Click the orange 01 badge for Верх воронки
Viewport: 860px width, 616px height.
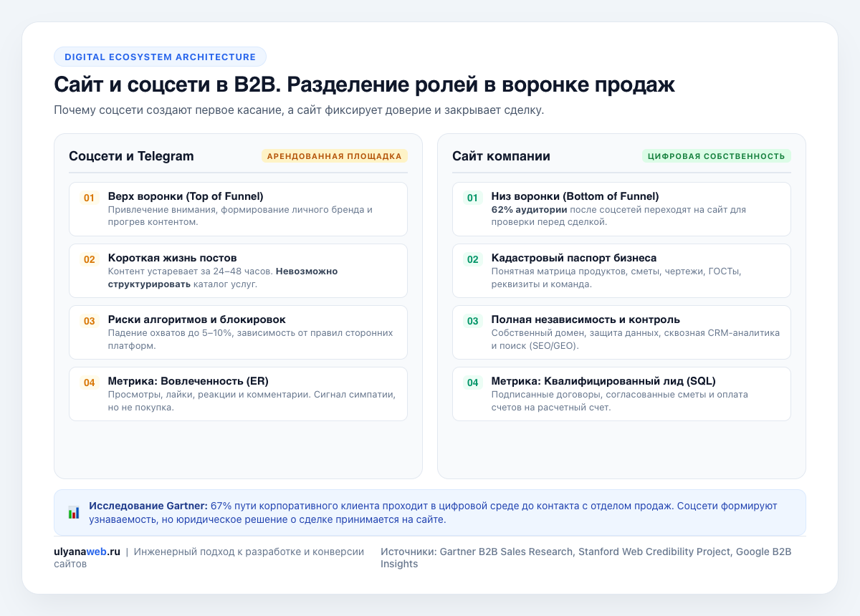(89, 198)
